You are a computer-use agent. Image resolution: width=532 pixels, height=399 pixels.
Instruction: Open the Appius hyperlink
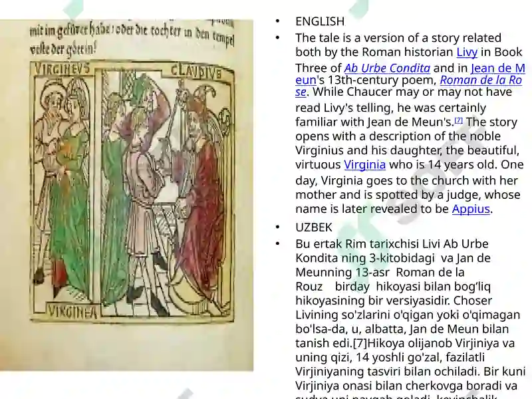tap(471, 209)
